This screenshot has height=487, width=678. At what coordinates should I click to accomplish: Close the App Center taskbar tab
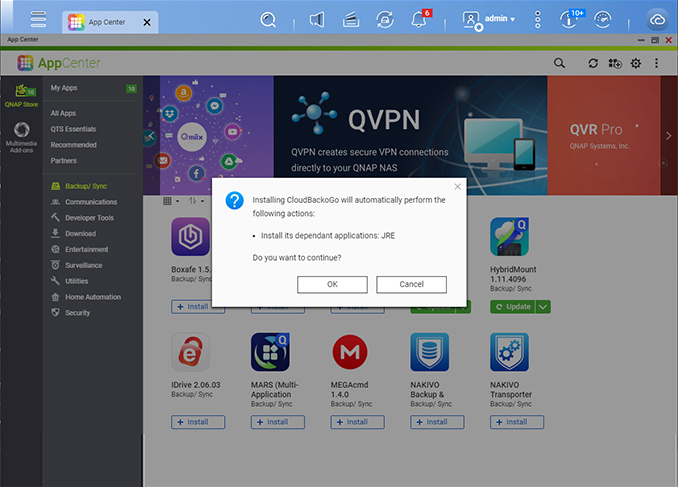click(x=147, y=22)
